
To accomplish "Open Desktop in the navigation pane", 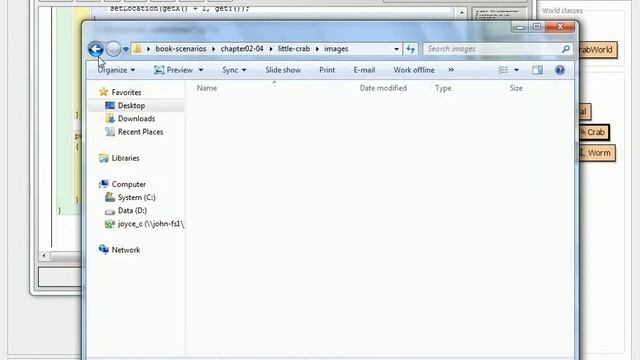I will pyautogui.click(x=131, y=105).
